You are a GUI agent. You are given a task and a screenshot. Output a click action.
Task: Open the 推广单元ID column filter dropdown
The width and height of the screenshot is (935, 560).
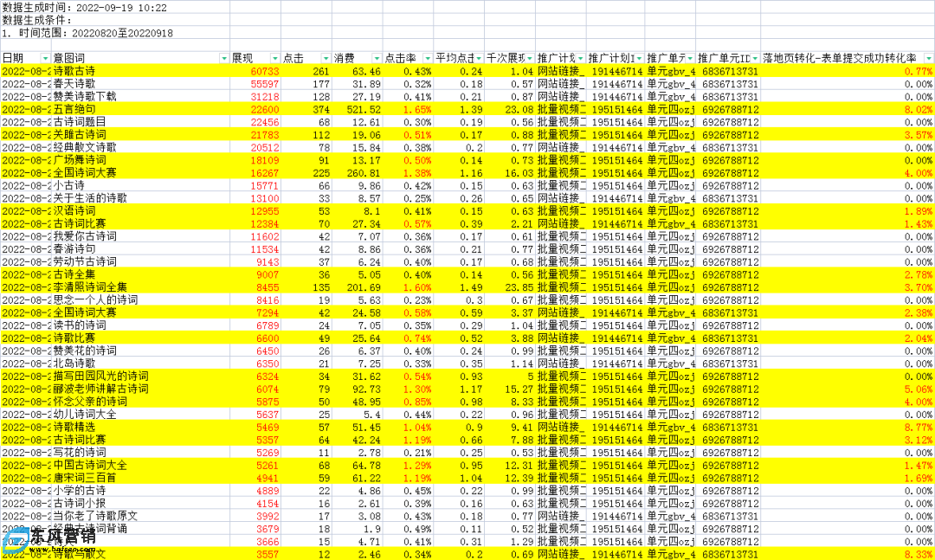point(754,58)
